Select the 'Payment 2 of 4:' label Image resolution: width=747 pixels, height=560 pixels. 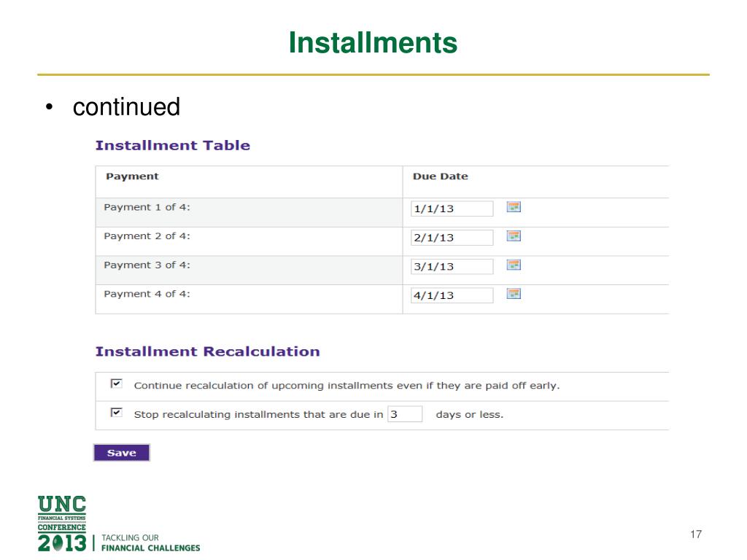pos(147,236)
